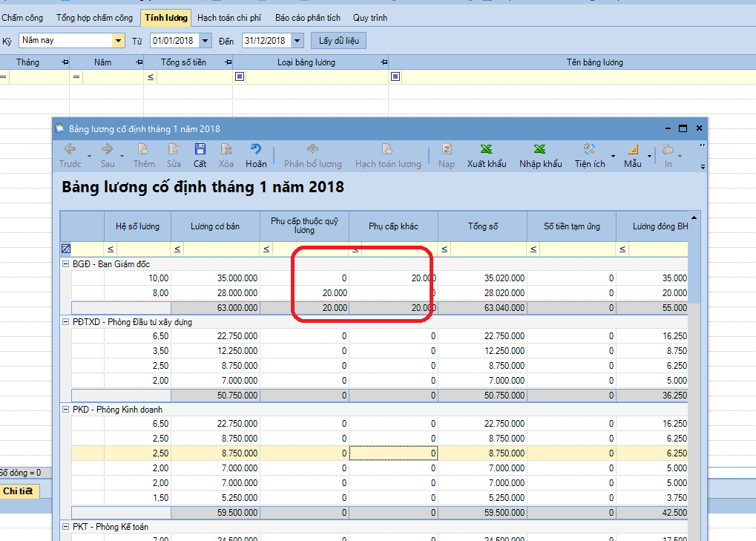Viewport: 756px width, 541px height.
Task: Click the Lấy dữ liệu button
Action: (x=338, y=41)
